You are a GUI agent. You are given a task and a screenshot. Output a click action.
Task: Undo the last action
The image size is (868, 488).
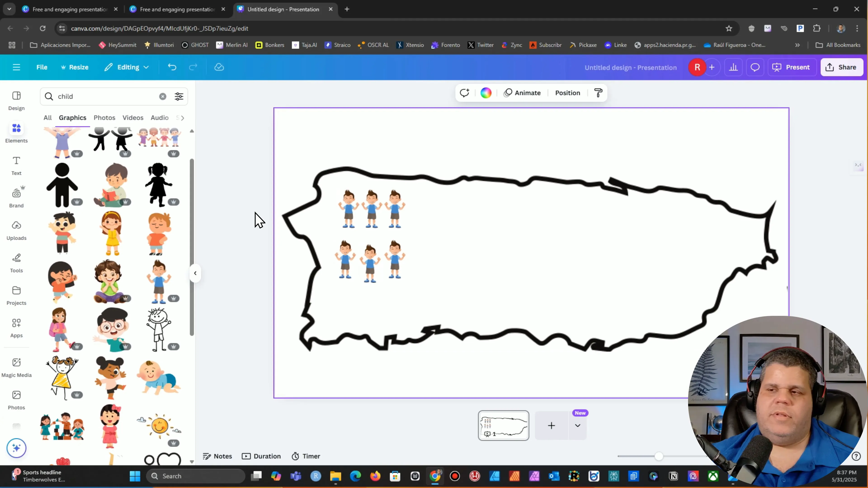(172, 67)
